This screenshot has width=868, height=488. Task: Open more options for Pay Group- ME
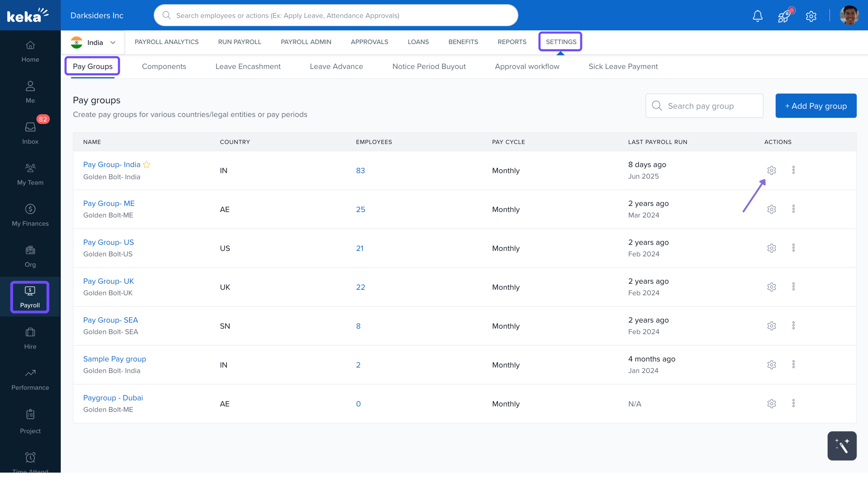click(793, 209)
